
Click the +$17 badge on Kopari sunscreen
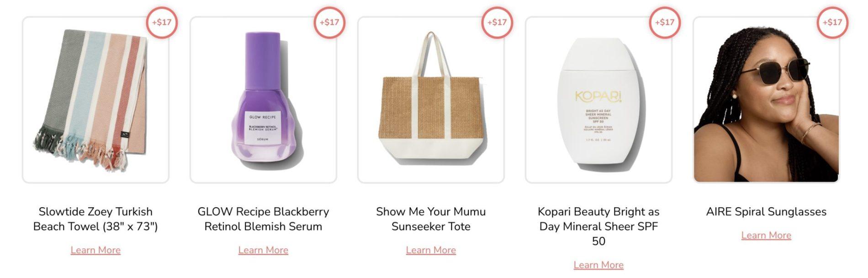point(665,22)
